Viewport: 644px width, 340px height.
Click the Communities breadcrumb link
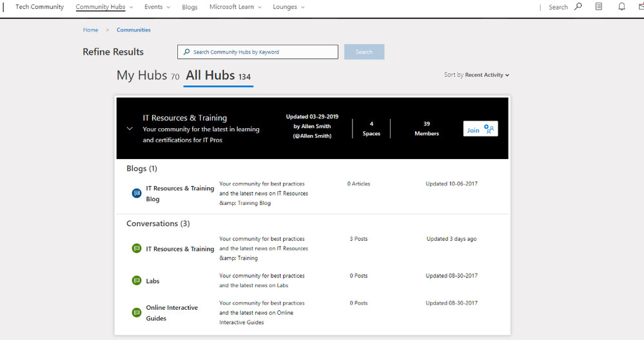tap(133, 30)
